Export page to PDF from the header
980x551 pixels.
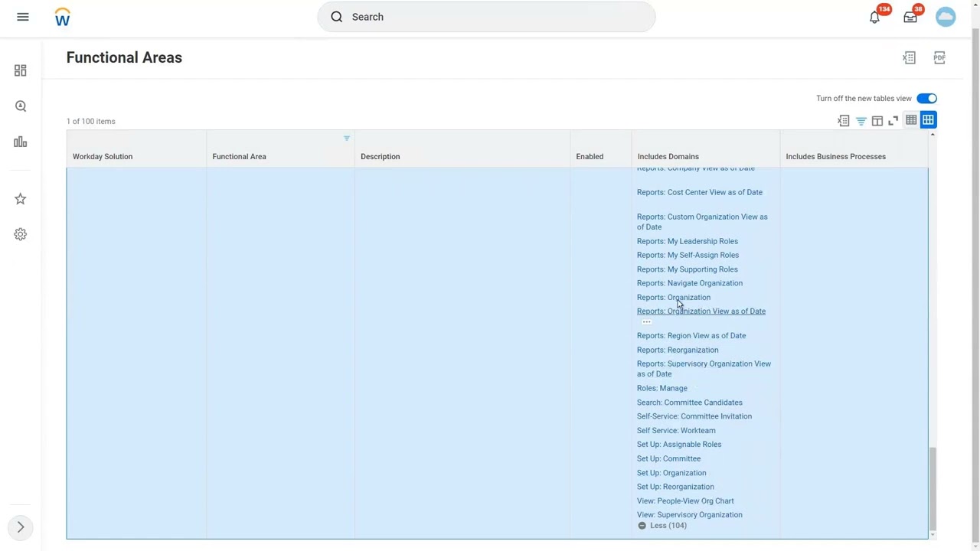939,57
